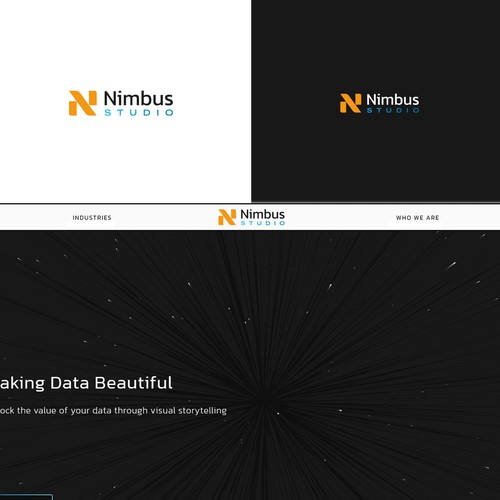Click the Nimbus Studio logo in navbar
The height and width of the screenshot is (500, 500).
[x=252, y=217]
